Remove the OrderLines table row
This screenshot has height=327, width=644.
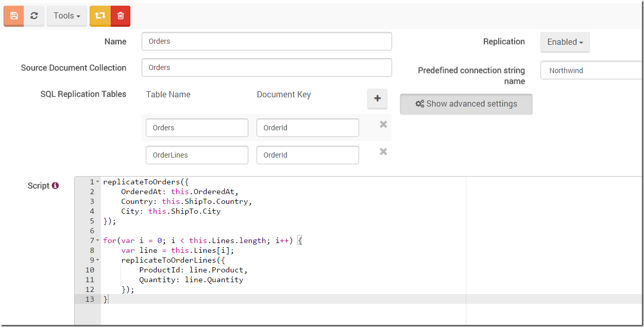pyautogui.click(x=383, y=151)
